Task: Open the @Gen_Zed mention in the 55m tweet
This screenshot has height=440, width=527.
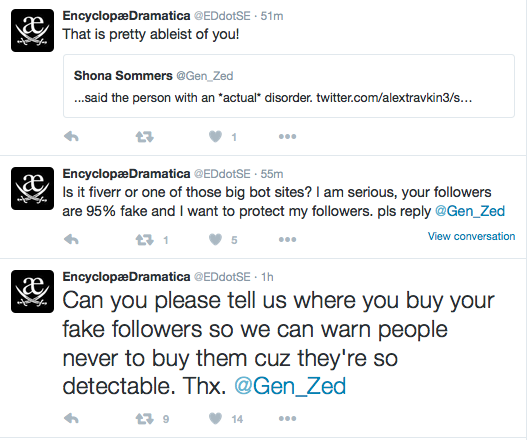Action: coord(470,211)
